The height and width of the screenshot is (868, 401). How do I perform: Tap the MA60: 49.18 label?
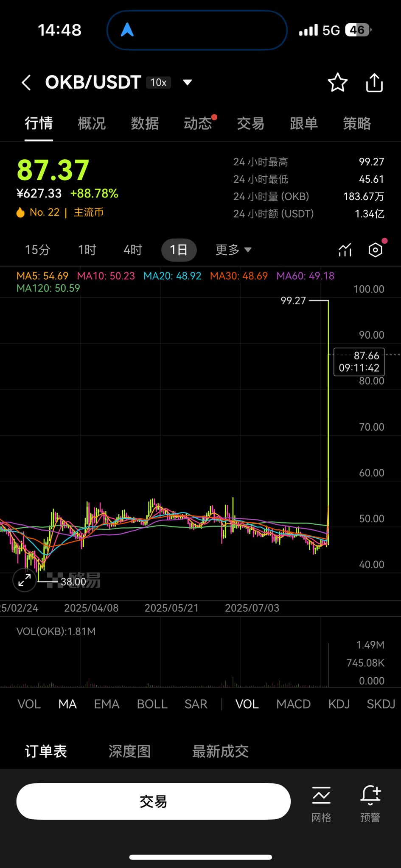tap(306, 276)
